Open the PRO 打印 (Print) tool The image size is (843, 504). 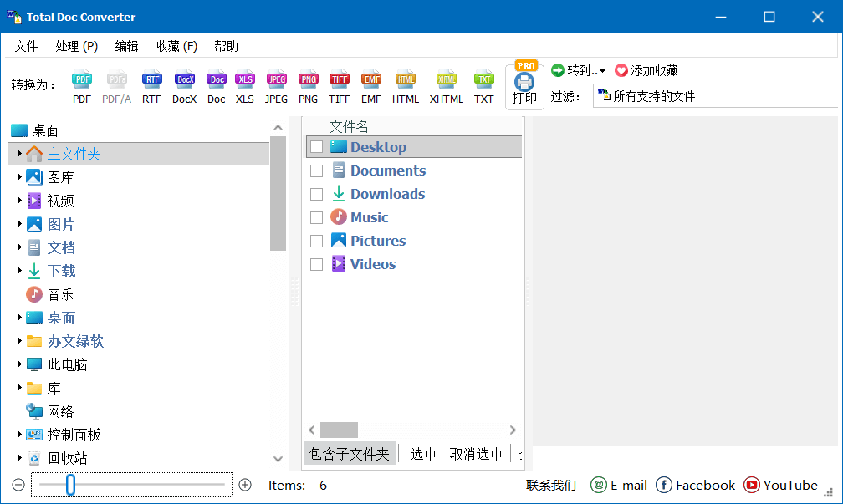point(524,84)
